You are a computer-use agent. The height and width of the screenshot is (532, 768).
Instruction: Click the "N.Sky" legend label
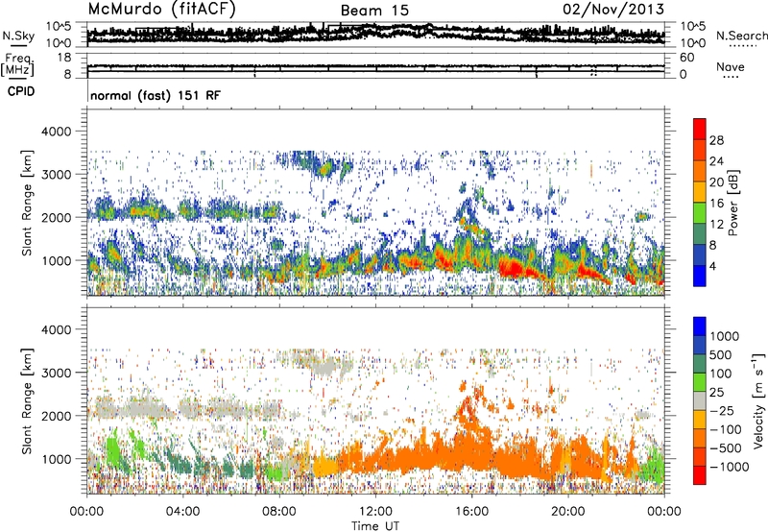pyautogui.click(x=18, y=36)
